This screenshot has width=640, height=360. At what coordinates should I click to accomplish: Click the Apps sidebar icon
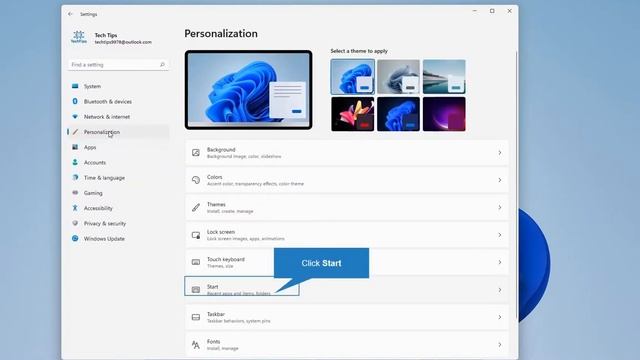(75, 147)
